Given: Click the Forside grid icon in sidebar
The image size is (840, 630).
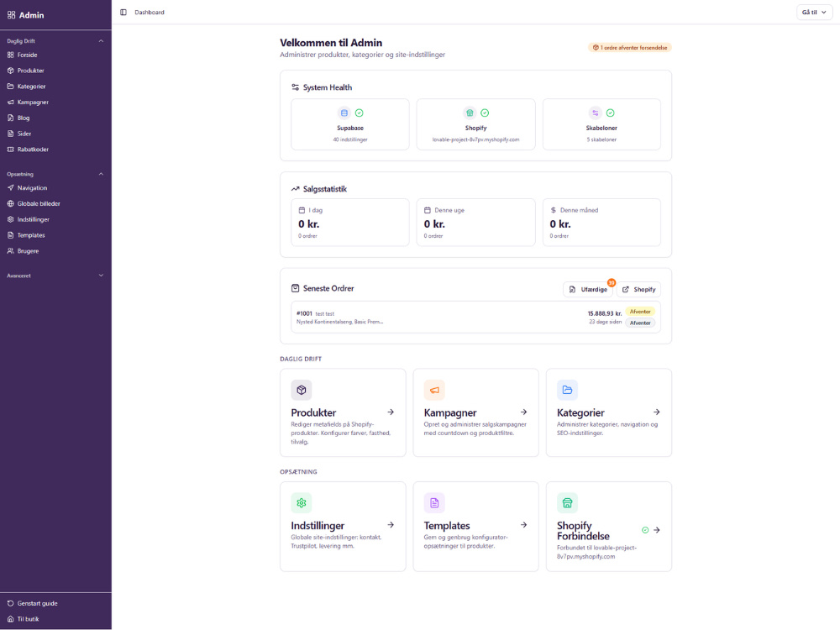Looking at the screenshot, I should tap(10, 55).
